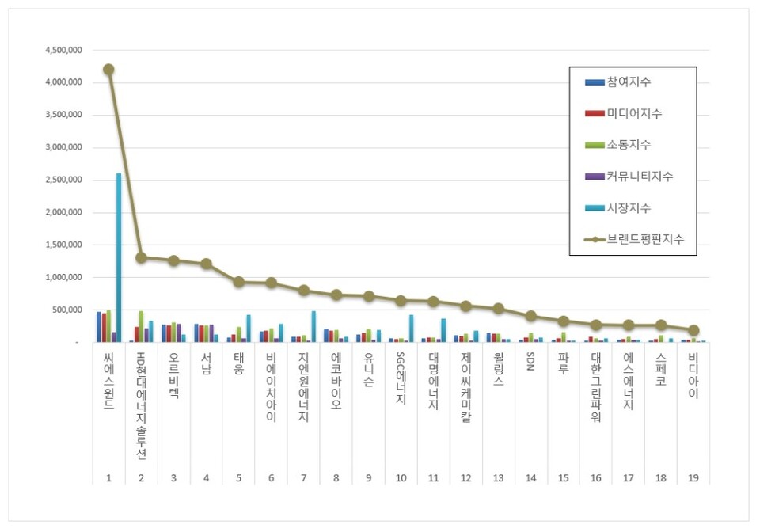Image resolution: width=760 pixels, height=532 pixels.
Task: Click the topmost line marker above 씨에스윈드
Action: click(108, 70)
